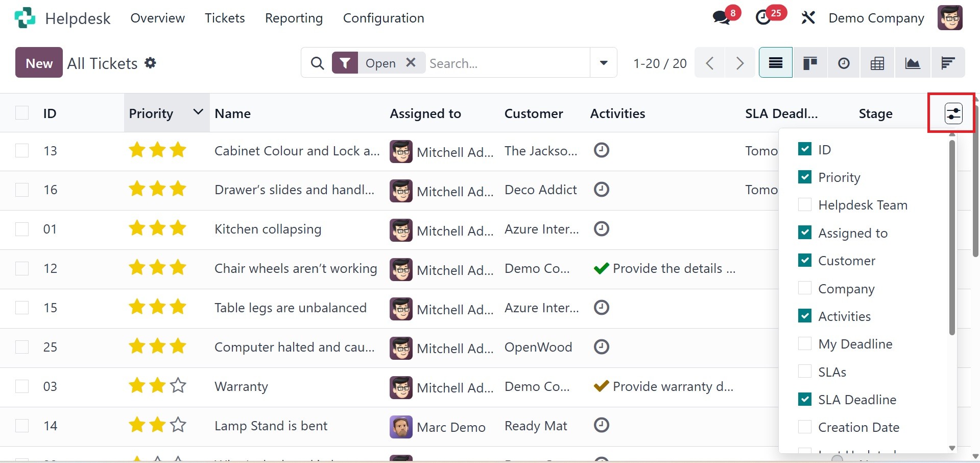Enable the Helpdesk Team column checkbox

coord(805,205)
